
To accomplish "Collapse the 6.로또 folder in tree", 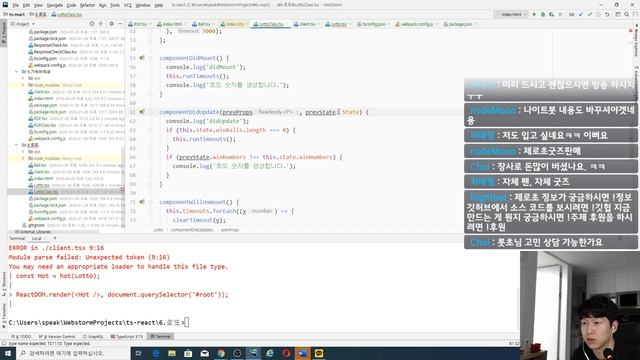I will 17,145.
